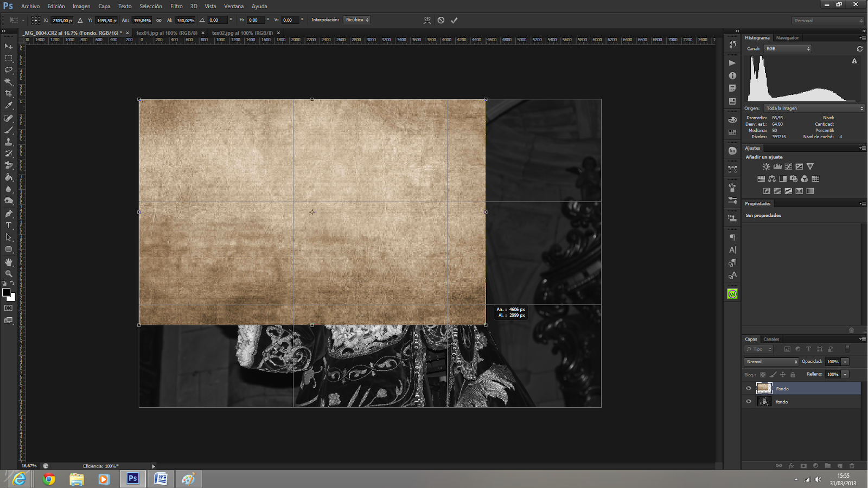Switch to the Navegador panel tab
The image size is (868, 488).
pos(787,38)
